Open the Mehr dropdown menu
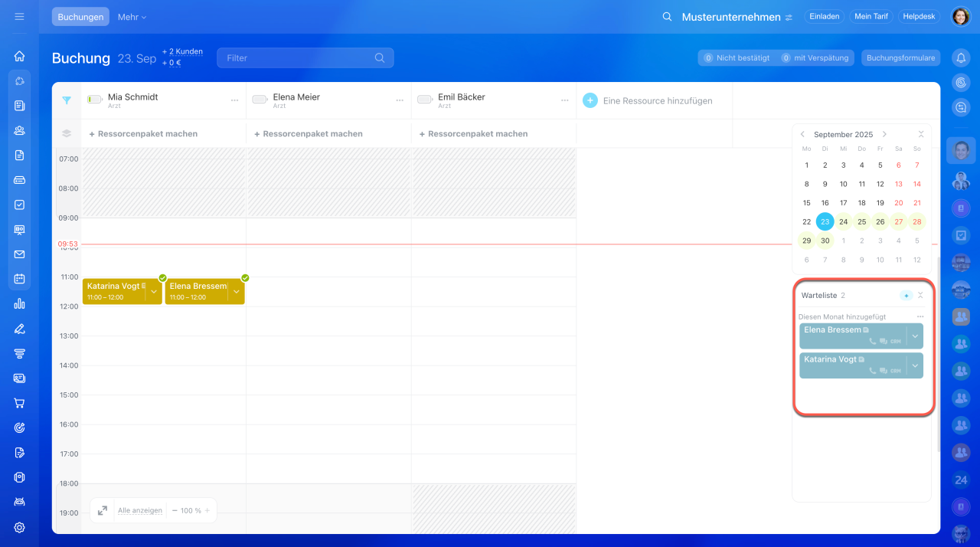Screen dimensions: 980x547 point(132,17)
